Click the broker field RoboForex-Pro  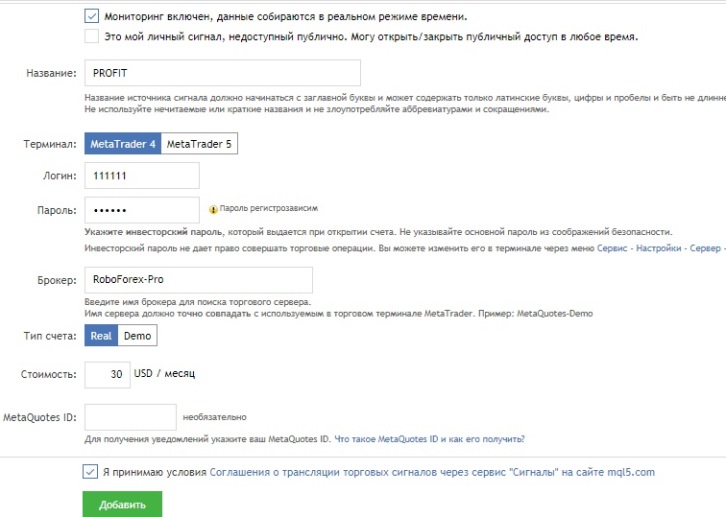198,280
